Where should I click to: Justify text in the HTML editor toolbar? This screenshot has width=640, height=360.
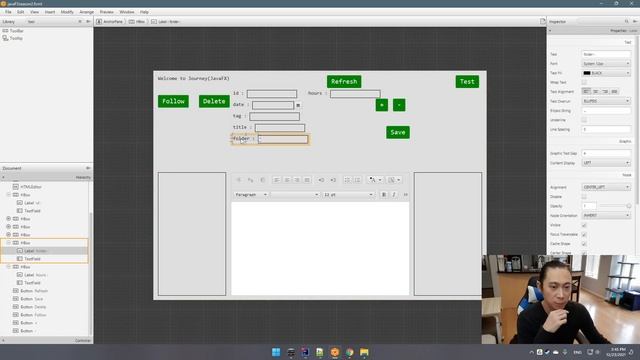[307, 180]
